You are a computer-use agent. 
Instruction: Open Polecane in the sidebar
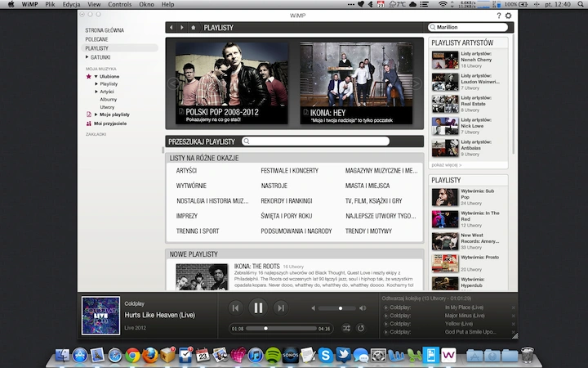pyautogui.click(x=96, y=39)
